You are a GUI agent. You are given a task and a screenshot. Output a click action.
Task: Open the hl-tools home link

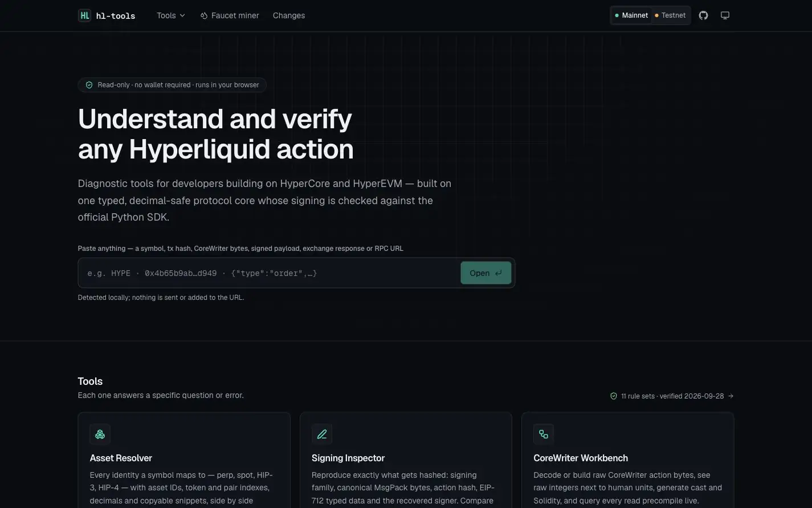[107, 15]
